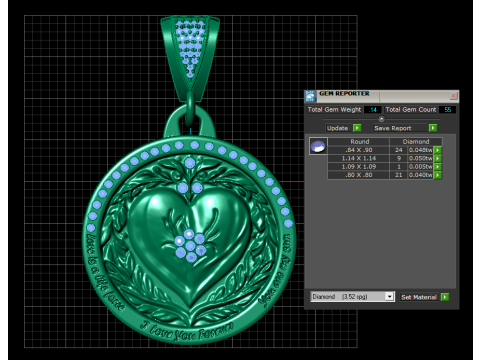
Task: Click the Total Gem Count value 55
Action: tap(447, 110)
